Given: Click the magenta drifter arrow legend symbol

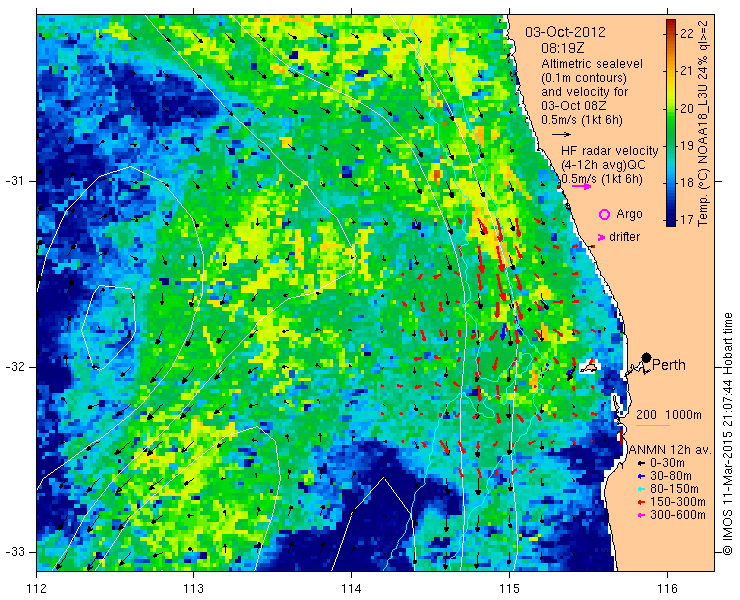Looking at the screenshot, I should pyautogui.click(x=601, y=237).
